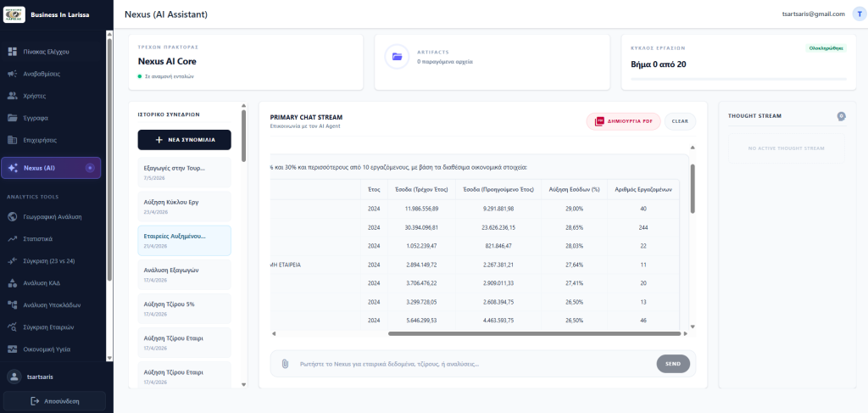This screenshot has height=413, width=868.
Task: Click the PDF icon in Δημιουργία PDF
Action: (x=599, y=121)
